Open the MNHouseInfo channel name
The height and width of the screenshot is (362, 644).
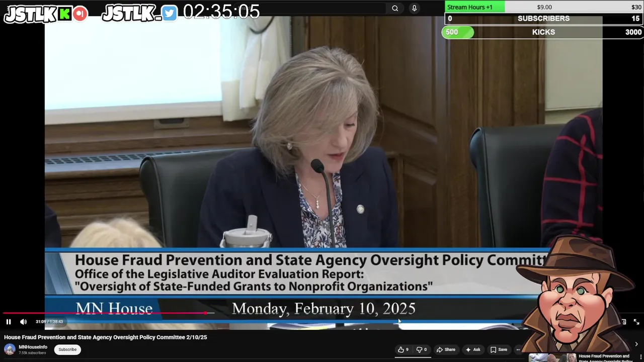pos(33,347)
